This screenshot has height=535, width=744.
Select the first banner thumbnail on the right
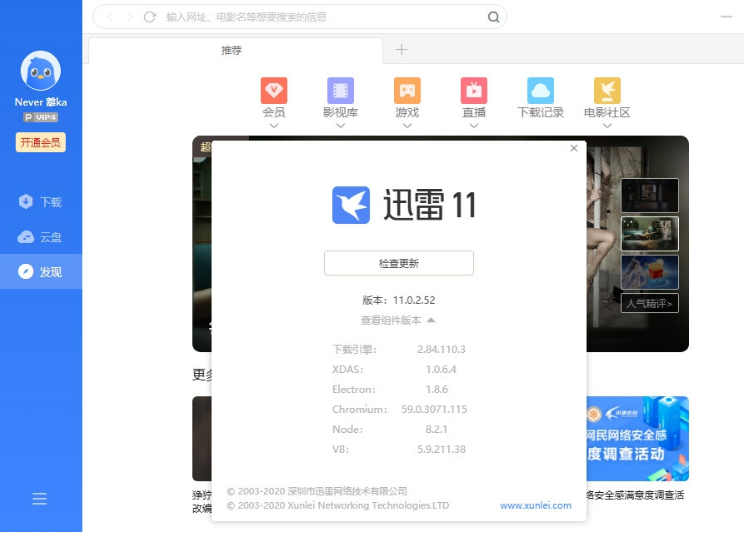[650, 195]
